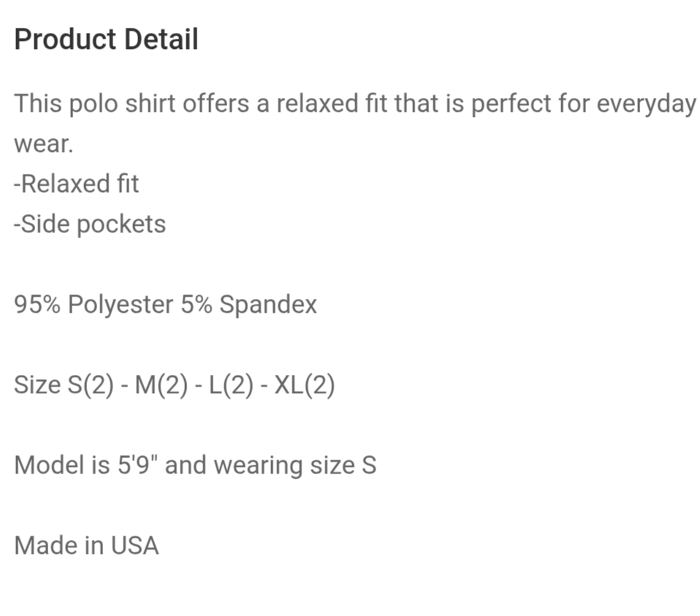Click the word "wear." on the second line
700x616 pixels.
44,144
